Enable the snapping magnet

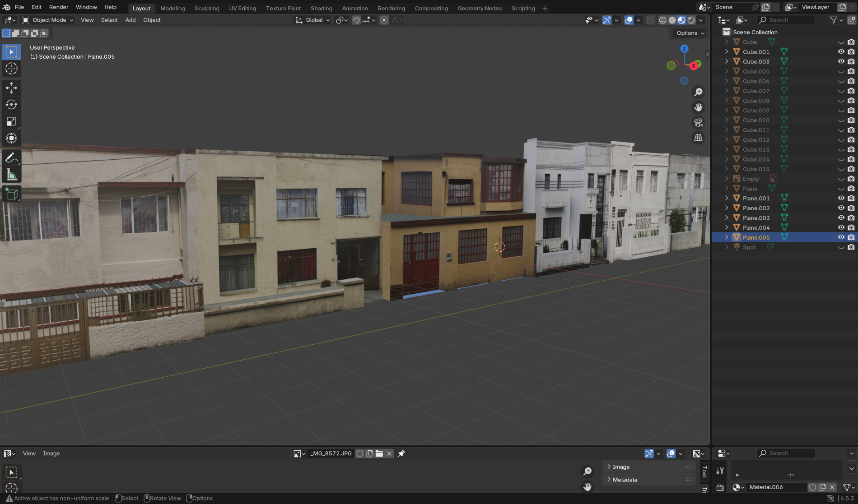coord(356,20)
